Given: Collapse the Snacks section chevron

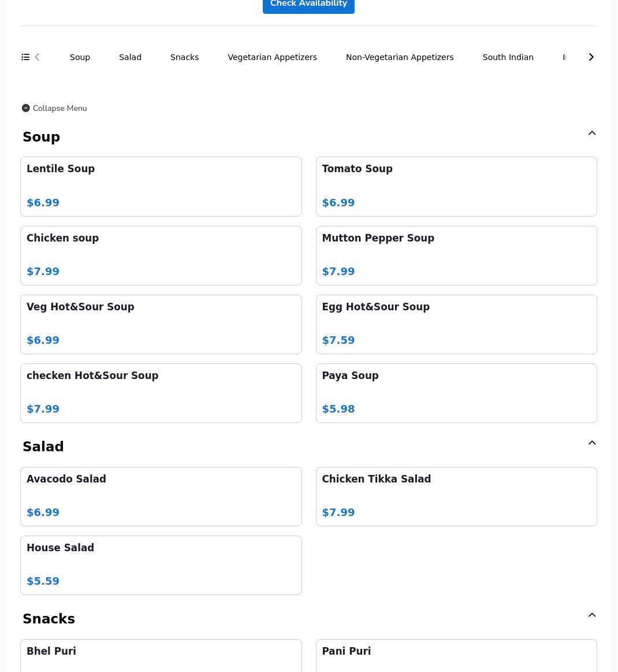Looking at the screenshot, I should pyautogui.click(x=592, y=615).
